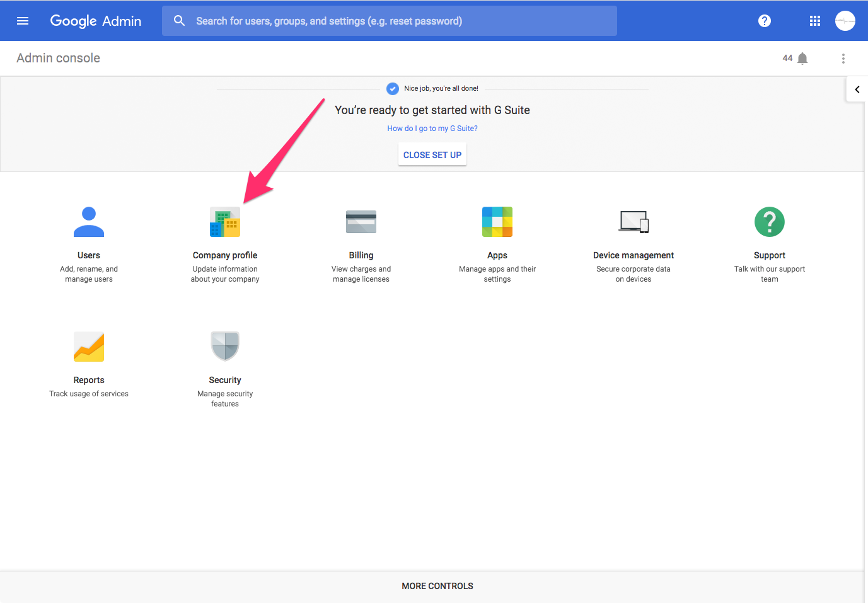Open the account avatar menu

coord(845,21)
